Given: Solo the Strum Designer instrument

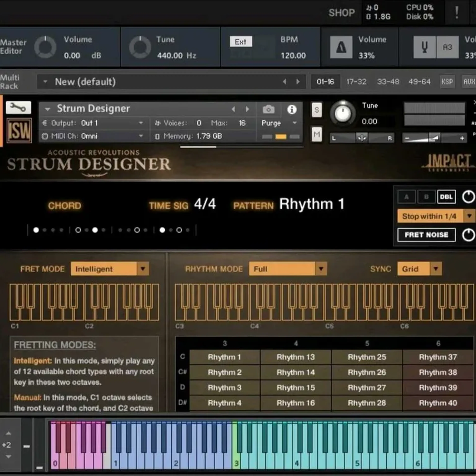Looking at the screenshot, I should click(x=317, y=110).
